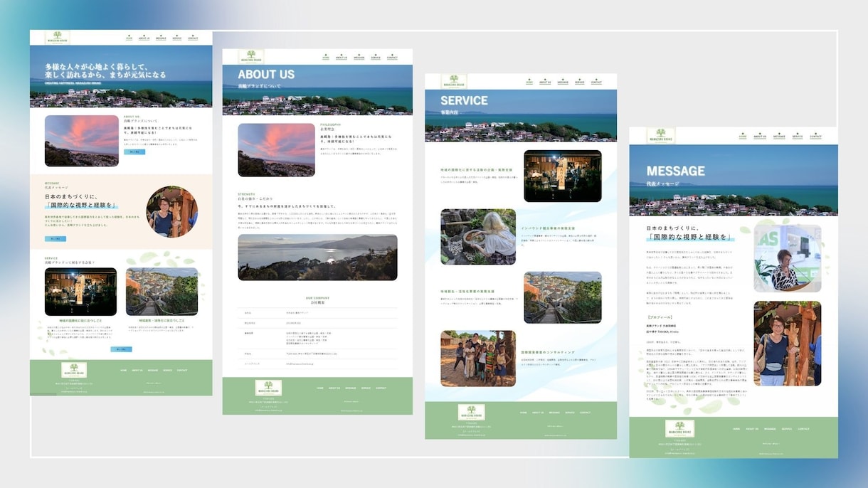Click MESSAGE in the Message page footer
The height and width of the screenshot is (488, 868).
[x=771, y=429]
